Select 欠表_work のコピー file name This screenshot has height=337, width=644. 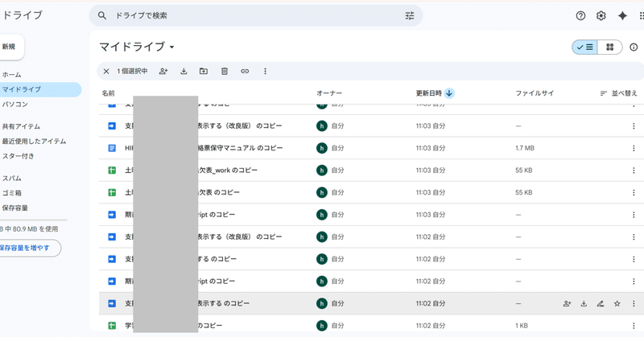[x=228, y=171]
